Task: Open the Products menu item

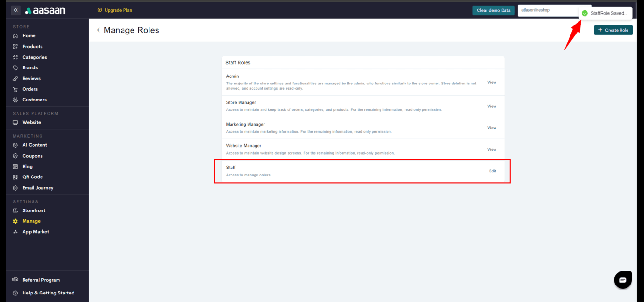Action: [32, 47]
